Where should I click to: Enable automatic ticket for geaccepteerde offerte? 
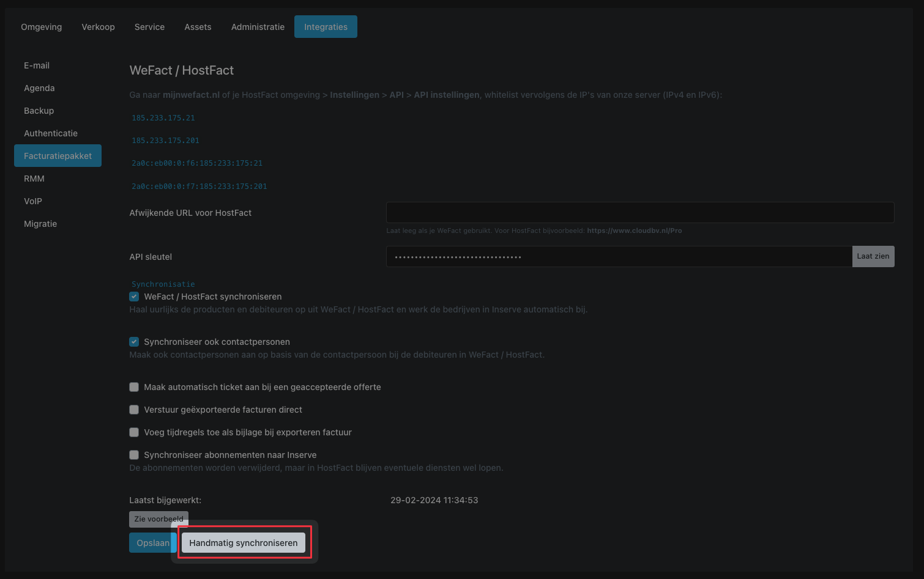tap(134, 387)
